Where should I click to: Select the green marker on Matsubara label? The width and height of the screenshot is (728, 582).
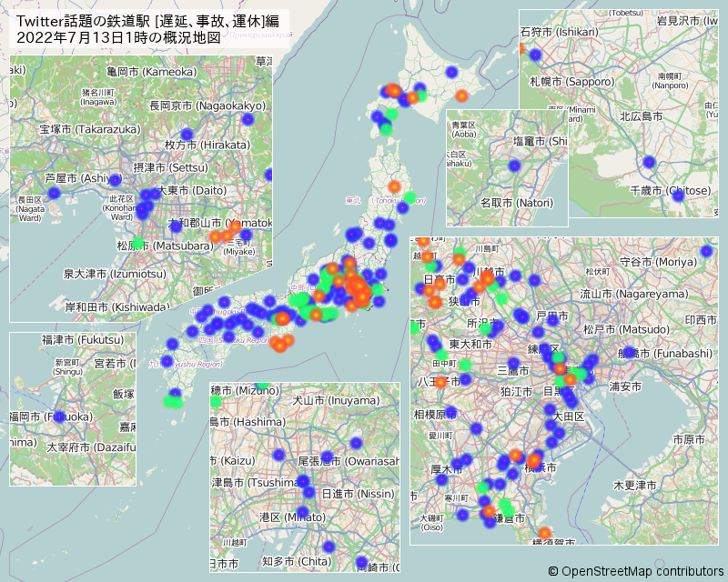tap(137, 243)
